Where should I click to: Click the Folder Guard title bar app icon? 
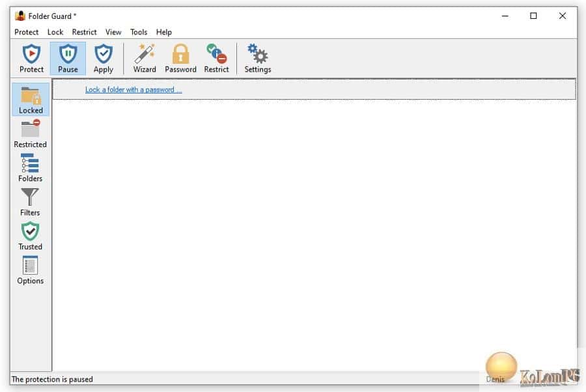click(20, 16)
